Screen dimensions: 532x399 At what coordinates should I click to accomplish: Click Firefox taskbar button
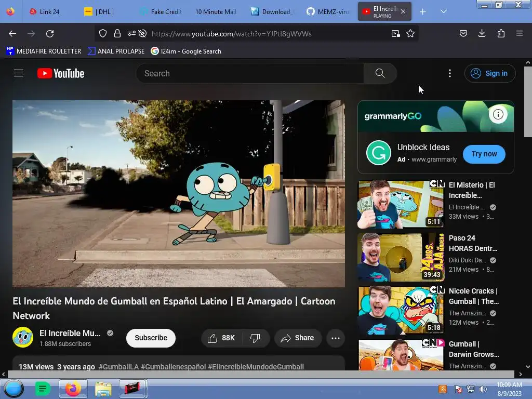pos(73,389)
